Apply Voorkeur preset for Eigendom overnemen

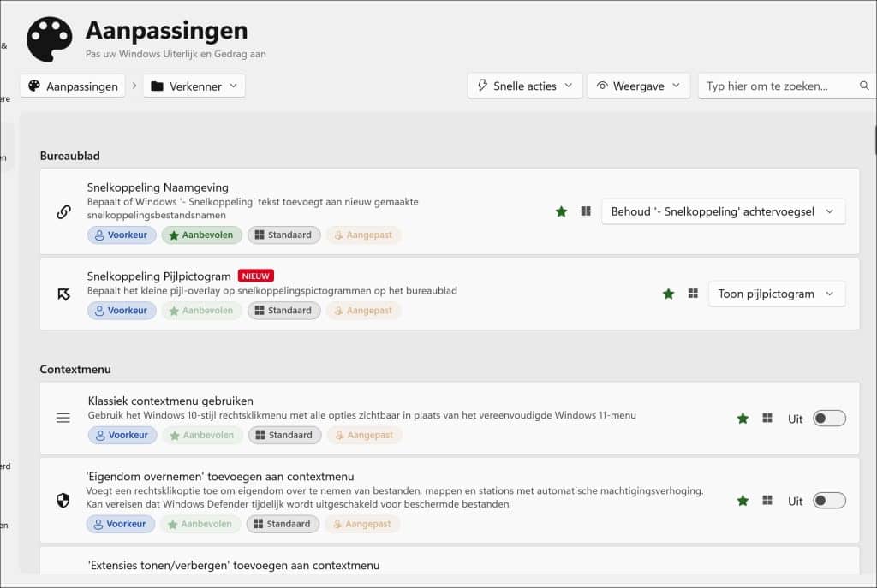click(x=120, y=524)
